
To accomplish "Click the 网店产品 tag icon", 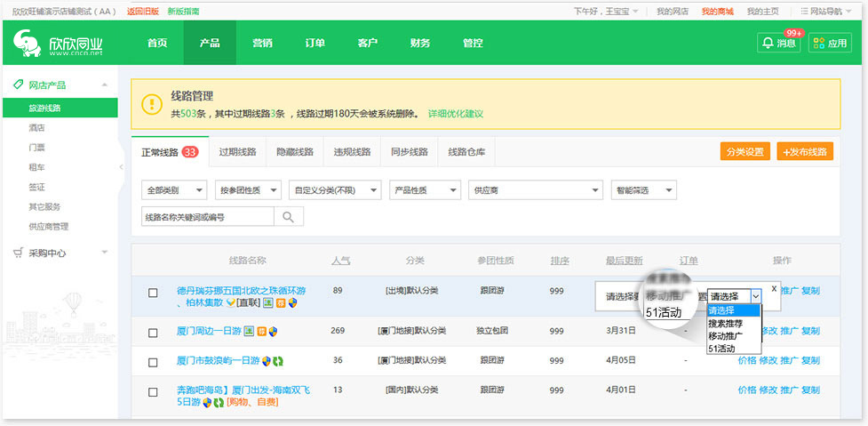I will click(x=19, y=85).
